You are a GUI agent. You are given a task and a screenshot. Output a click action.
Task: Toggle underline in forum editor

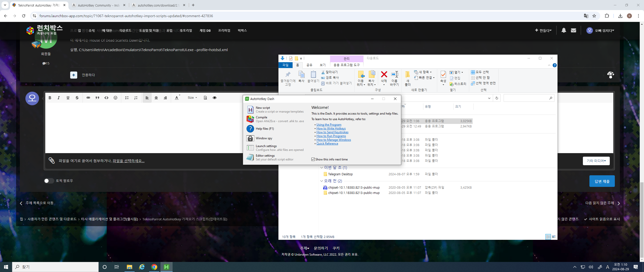68,98
